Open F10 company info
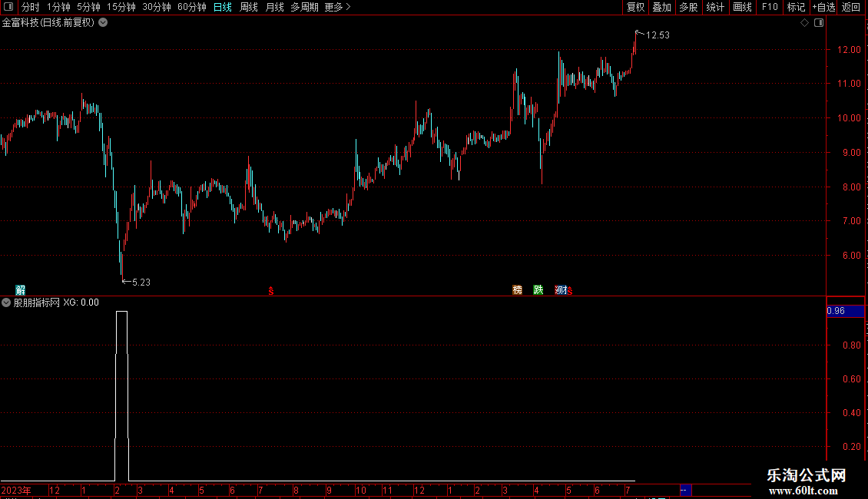 point(770,7)
